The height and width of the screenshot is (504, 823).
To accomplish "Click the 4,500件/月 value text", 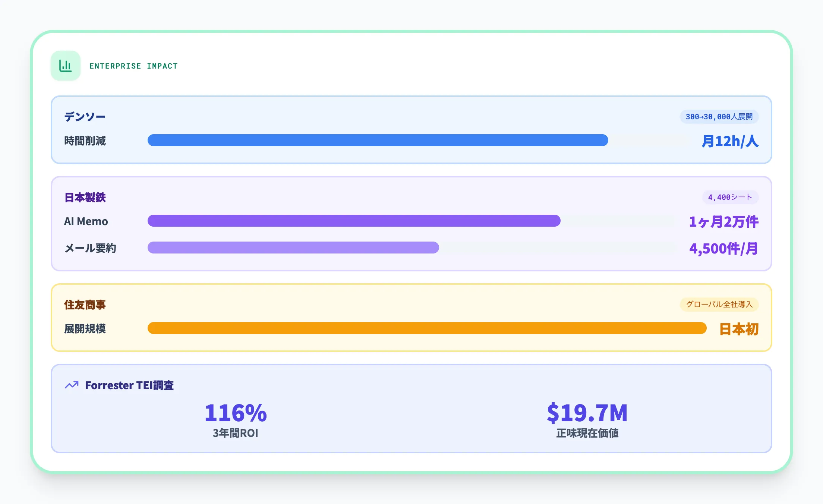I will [723, 249].
